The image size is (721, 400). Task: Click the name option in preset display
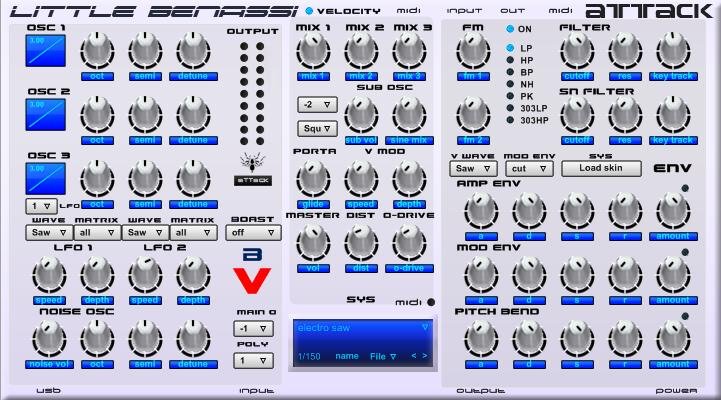[347, 356]
